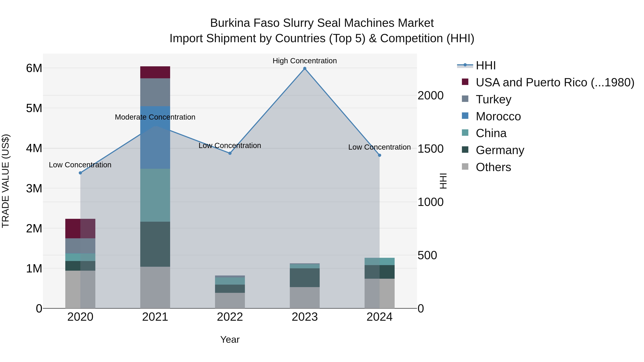644x362 pixels.
Task: Click the HHI data point for 2024
Action: click(x=379, y=155)
